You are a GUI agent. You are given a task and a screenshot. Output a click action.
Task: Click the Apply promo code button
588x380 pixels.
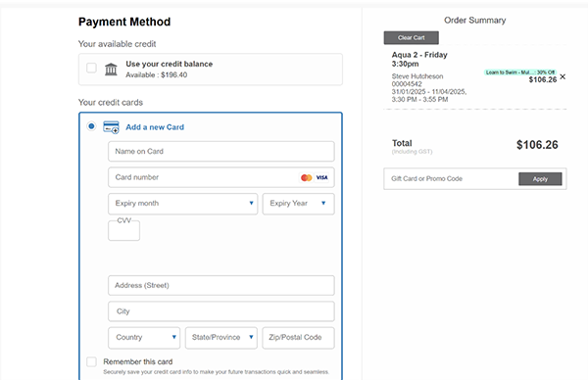point(540,179)
